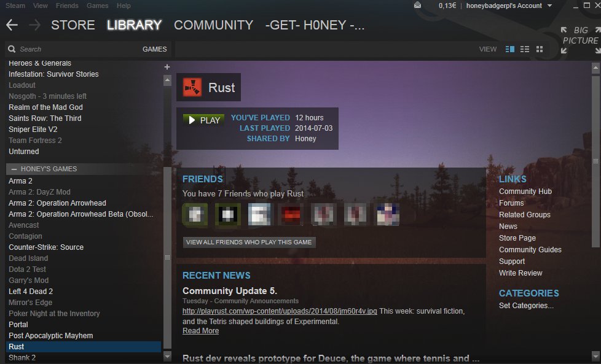
Task: Switch to detail view icon
Action: point(510,49)
